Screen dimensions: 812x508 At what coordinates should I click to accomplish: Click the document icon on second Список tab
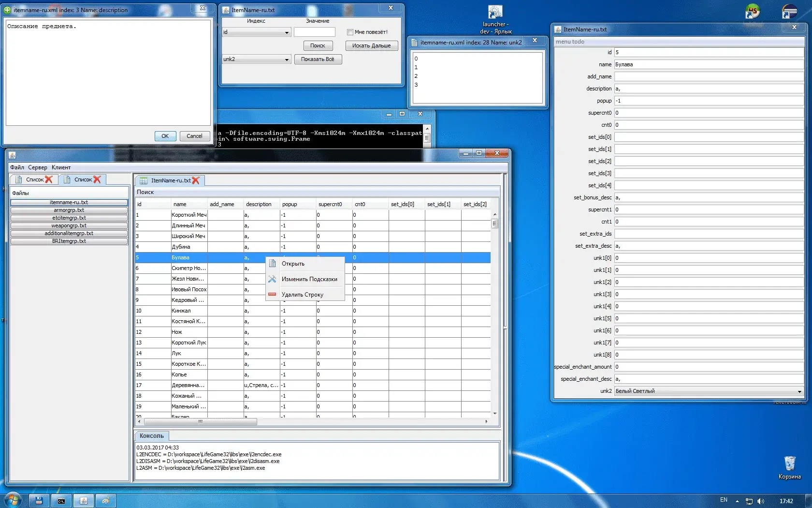[67, 179]
